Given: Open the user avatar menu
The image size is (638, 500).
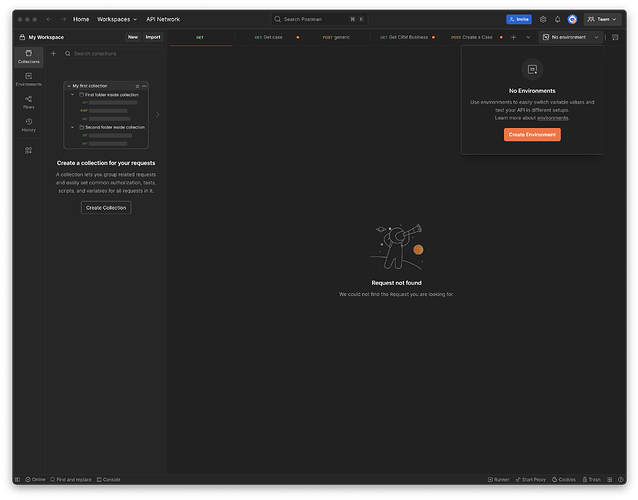Looking at the screenshot, I should click(572, 19).
